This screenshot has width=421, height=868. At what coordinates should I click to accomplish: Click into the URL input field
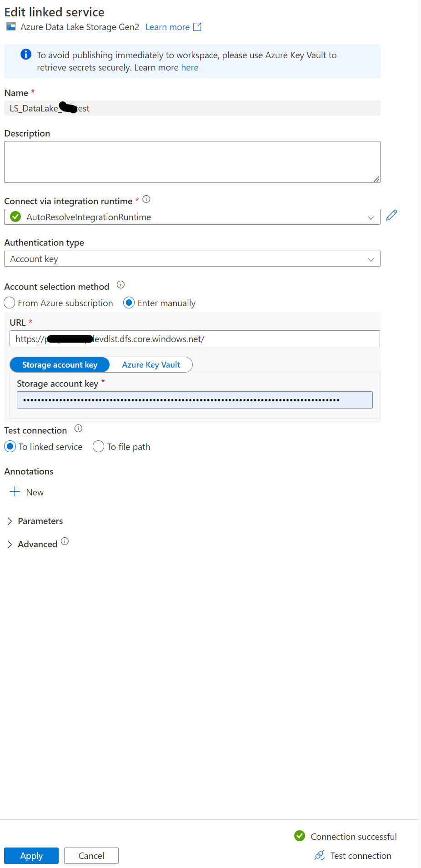tap(195, 338)
